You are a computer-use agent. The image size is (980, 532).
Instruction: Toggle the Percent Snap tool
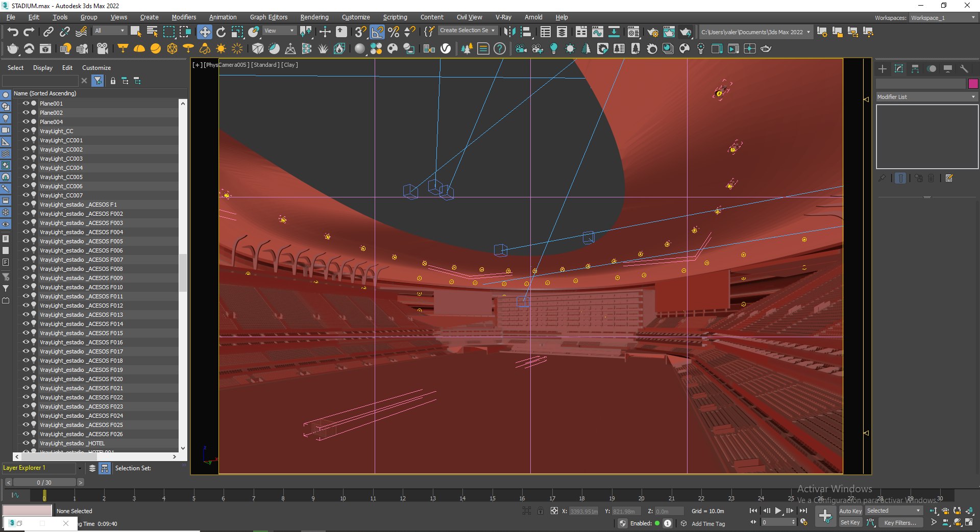[x=394, y=32]
